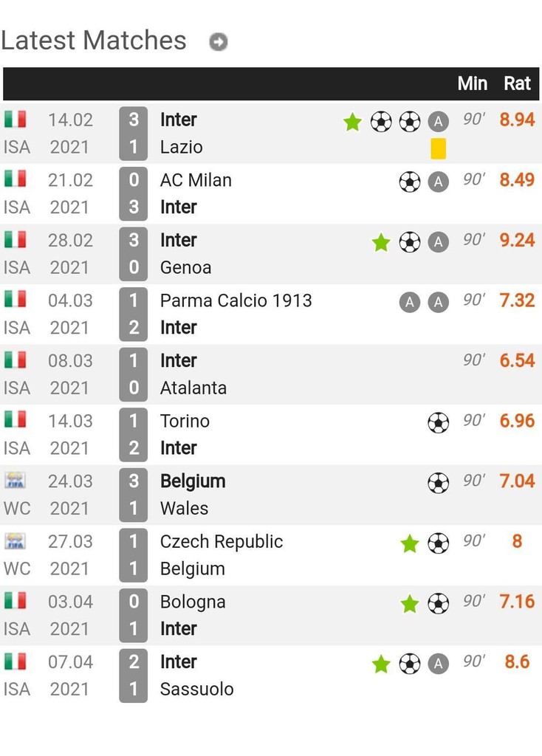Click the 9.24 rating for Genoa match
This screenshot has width=542, height=756.
pos(517,240)
